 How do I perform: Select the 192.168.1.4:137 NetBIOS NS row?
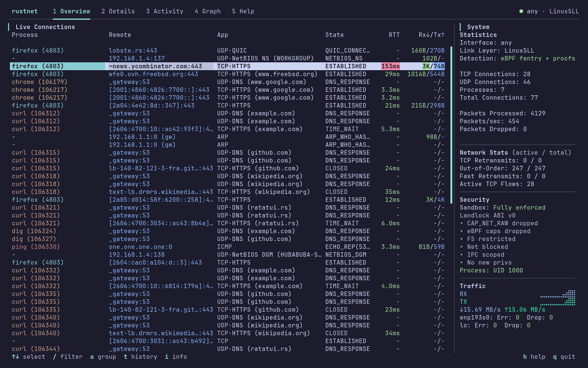[x=228, y=58]
